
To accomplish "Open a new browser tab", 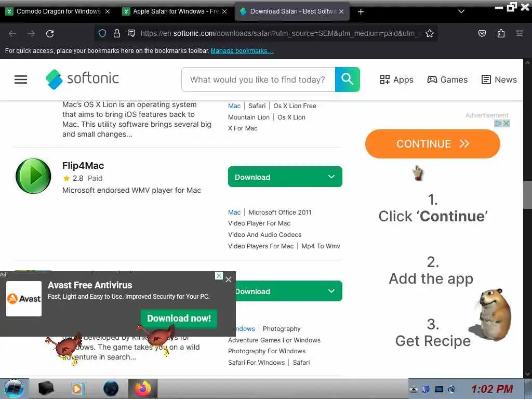I will click(361, 12).
